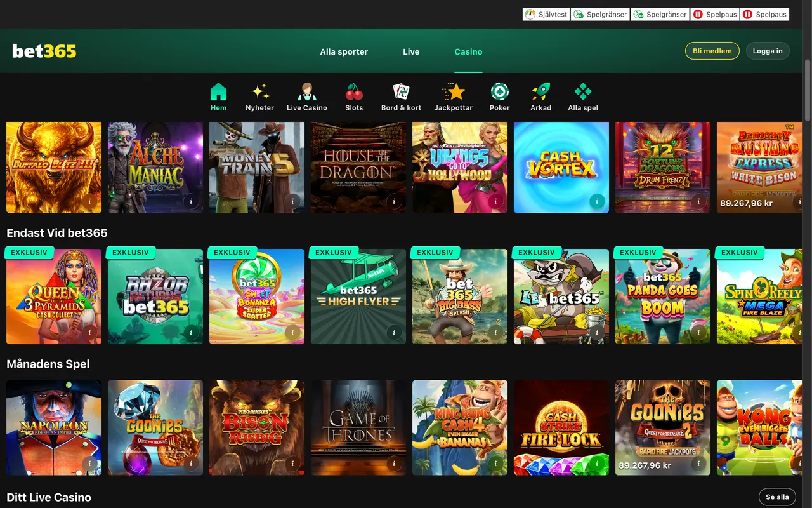Show info for Sweet Bonanza Super Scatter
The image size is (812, 508).
[293, 332]
